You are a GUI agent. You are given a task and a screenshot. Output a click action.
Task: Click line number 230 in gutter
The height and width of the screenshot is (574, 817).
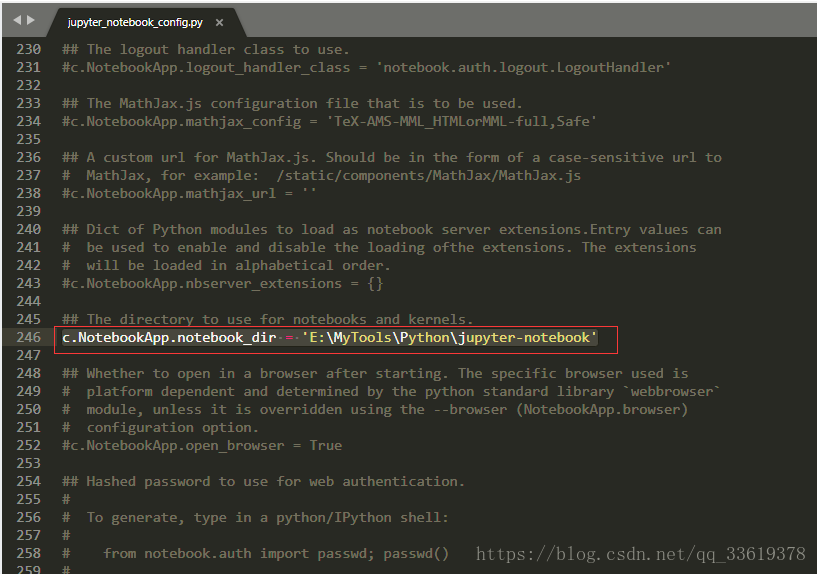click(28, 49)
